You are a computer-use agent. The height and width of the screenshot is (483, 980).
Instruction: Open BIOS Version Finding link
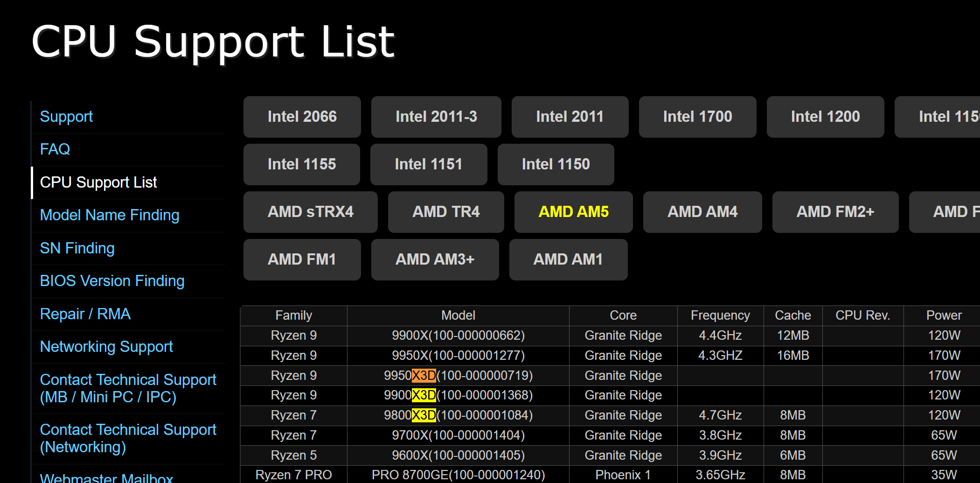click(112, 281)
